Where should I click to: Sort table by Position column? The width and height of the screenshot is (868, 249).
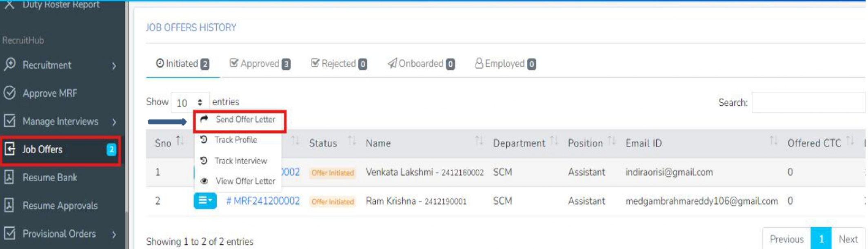pos(592,143)
